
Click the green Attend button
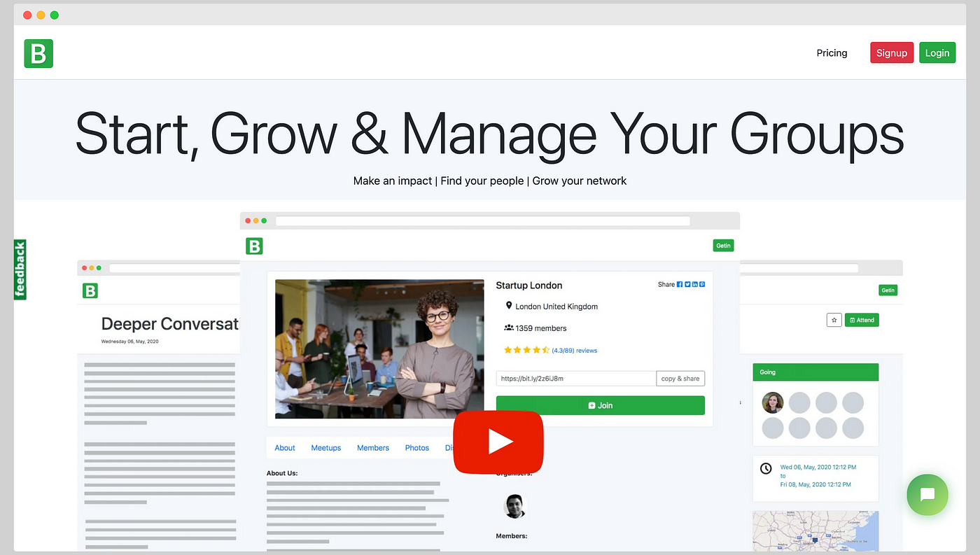[862, 320]
